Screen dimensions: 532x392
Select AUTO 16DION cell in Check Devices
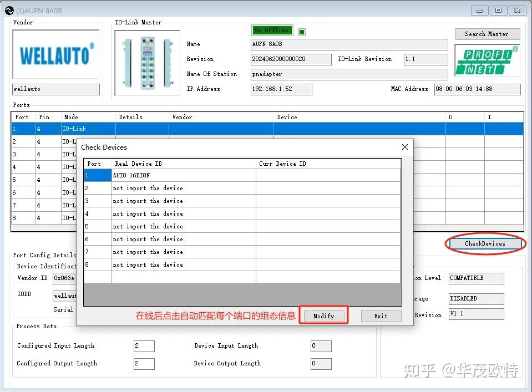184,175
